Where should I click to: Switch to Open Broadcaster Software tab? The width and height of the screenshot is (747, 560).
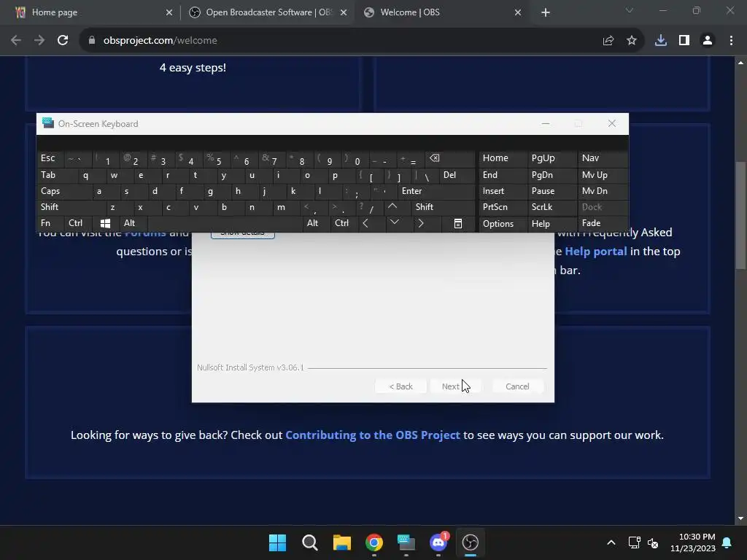coord(267,12)
